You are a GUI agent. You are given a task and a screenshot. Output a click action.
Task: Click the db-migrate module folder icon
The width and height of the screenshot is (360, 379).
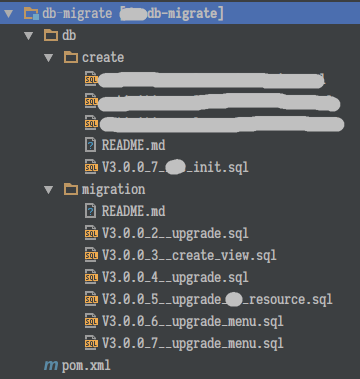pos(31,14)
